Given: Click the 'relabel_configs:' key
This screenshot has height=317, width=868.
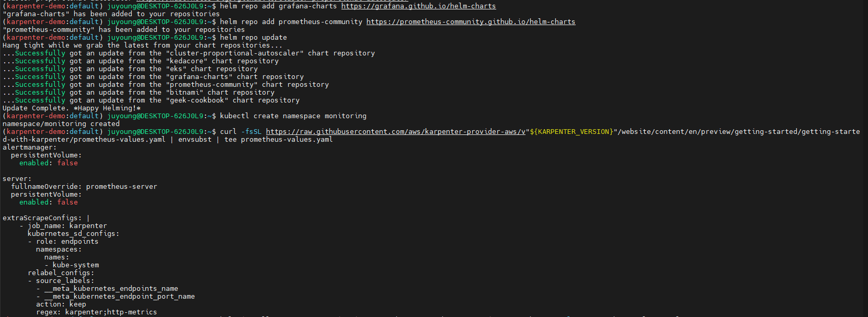Looking at the screenshot, I should [61, 273].
